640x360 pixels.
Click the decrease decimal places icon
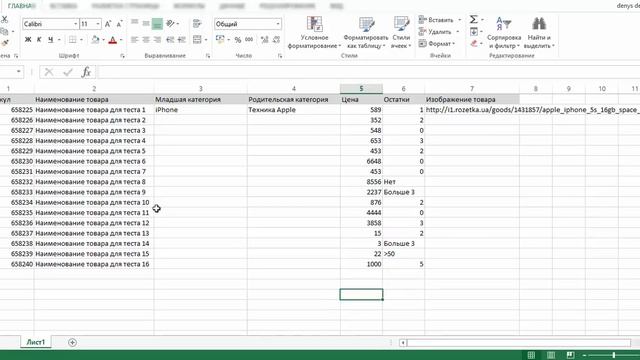pos(276,40)
